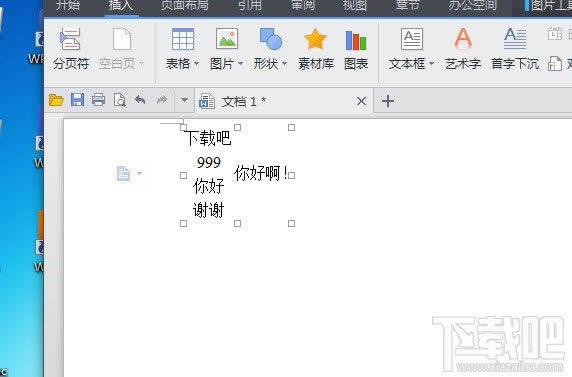Open the 办公空间 tab
This screenshot has height=377, width=572.
click(472, 6)
